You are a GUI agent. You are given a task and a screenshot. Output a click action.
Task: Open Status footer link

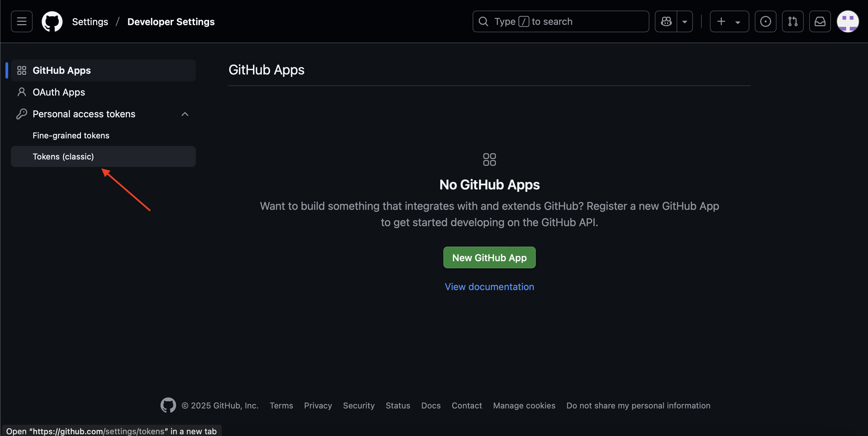[x=398, y=405]
